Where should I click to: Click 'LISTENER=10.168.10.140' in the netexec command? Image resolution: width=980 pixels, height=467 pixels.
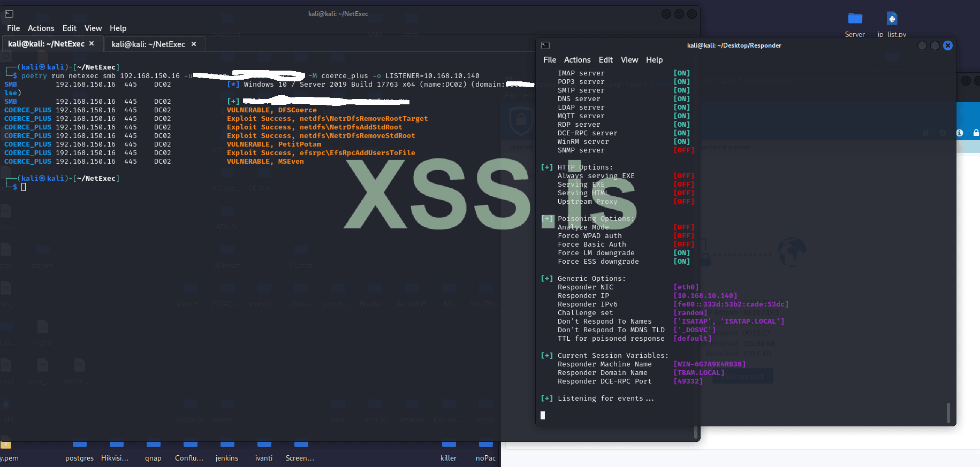(432, 76)
